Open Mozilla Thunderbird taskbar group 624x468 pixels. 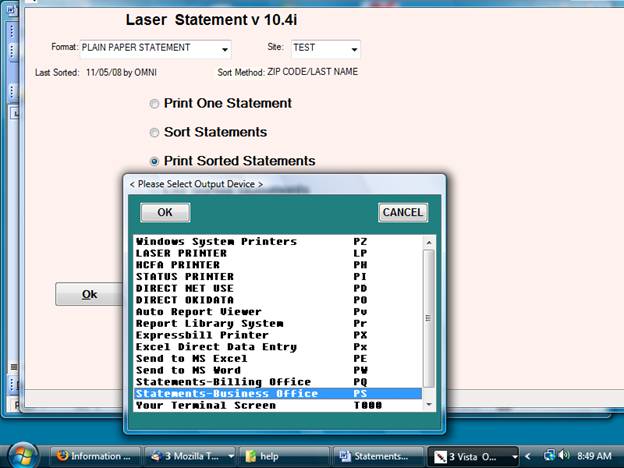pyautogui.click(x=183, y=456)
